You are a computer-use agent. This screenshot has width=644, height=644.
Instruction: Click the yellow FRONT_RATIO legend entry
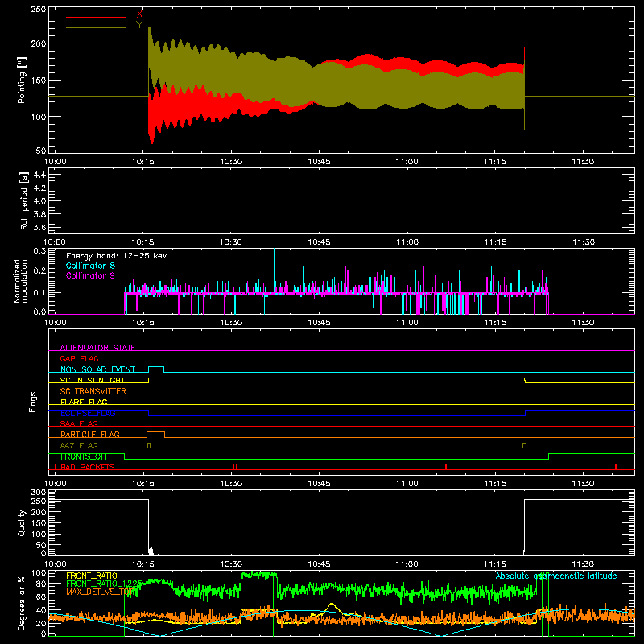(x=92, y=576)
